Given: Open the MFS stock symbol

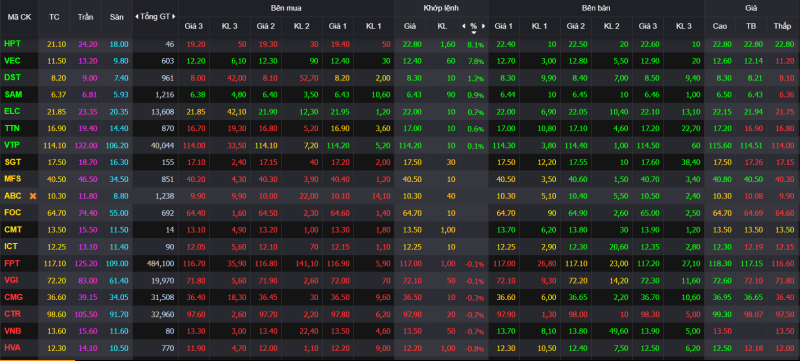Looking at the screenshot, I should pos(12,179).
